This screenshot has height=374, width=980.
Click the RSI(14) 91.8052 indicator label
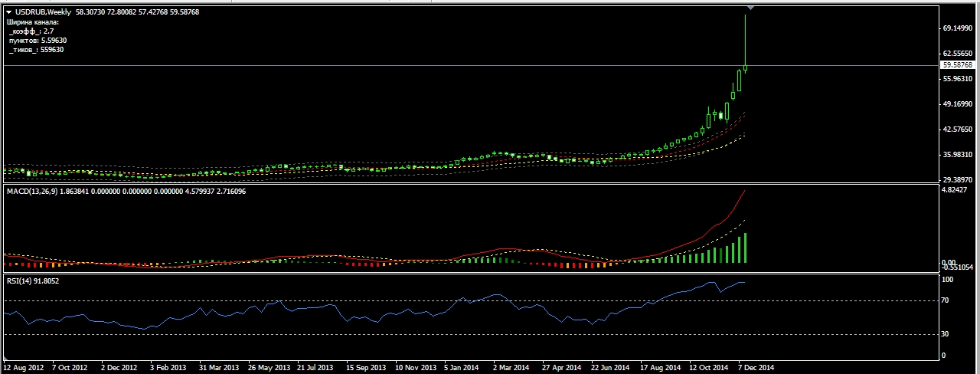tap(33, 281)
